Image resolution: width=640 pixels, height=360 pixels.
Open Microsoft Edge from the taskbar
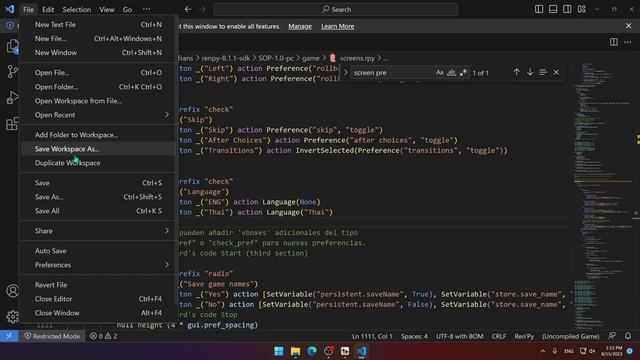click(x=312, y=351)
